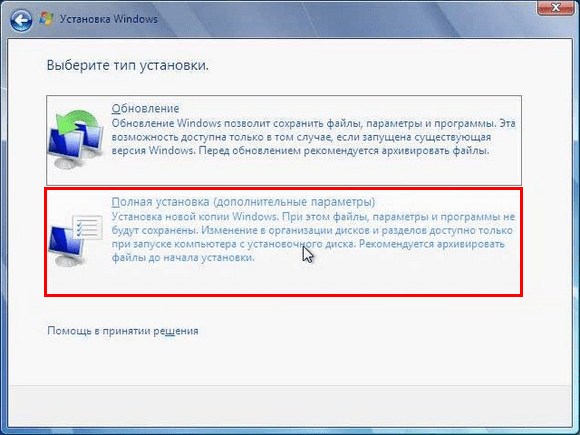Image resolution: width=580 pixels, height=435 pixels.
Task: Select the Обновление heading link
Action: (145, 108)
